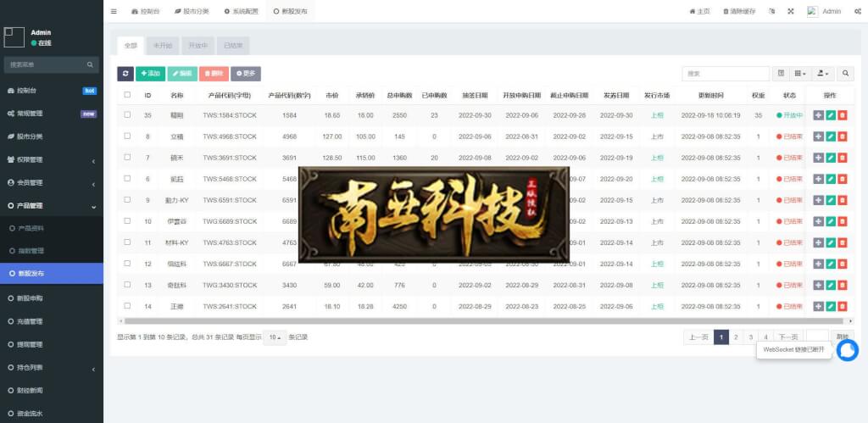This screenshot has width=868, height=423.
Task: Click the language switch icon in header
Action: [x=772, y=11]
